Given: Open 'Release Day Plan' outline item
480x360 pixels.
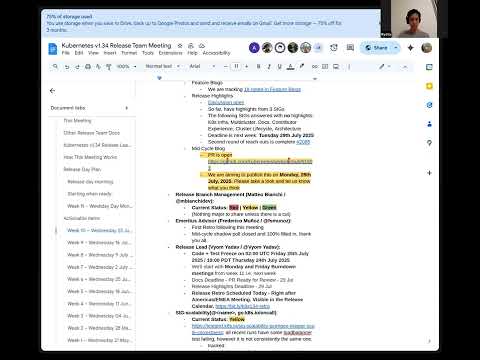Looking at the screenshot, I should point(82,169).
